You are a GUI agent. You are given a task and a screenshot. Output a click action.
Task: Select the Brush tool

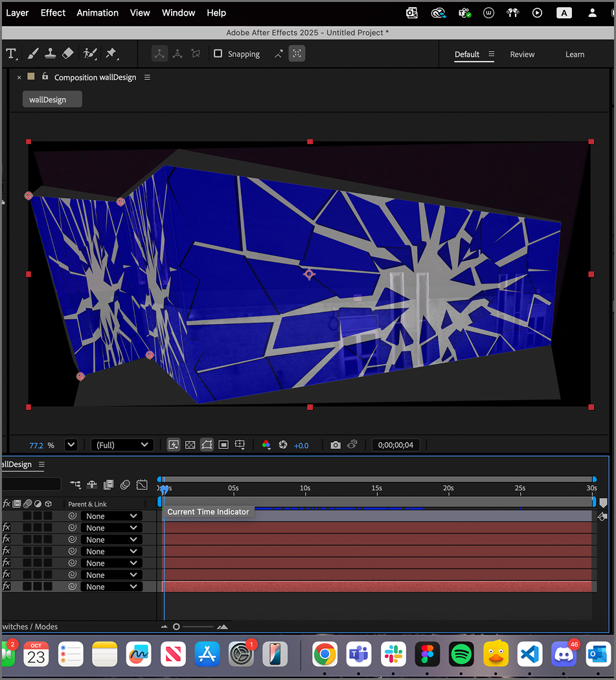(32, 54)
